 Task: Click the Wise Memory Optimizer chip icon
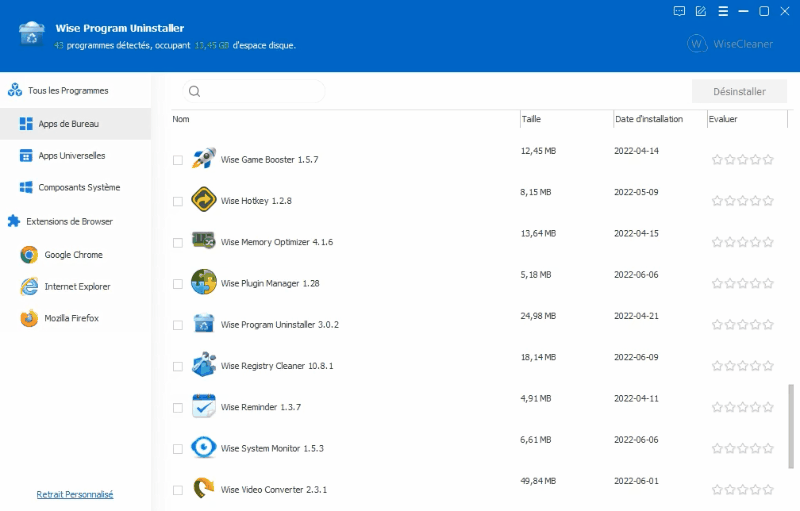[x=204, y=240]
